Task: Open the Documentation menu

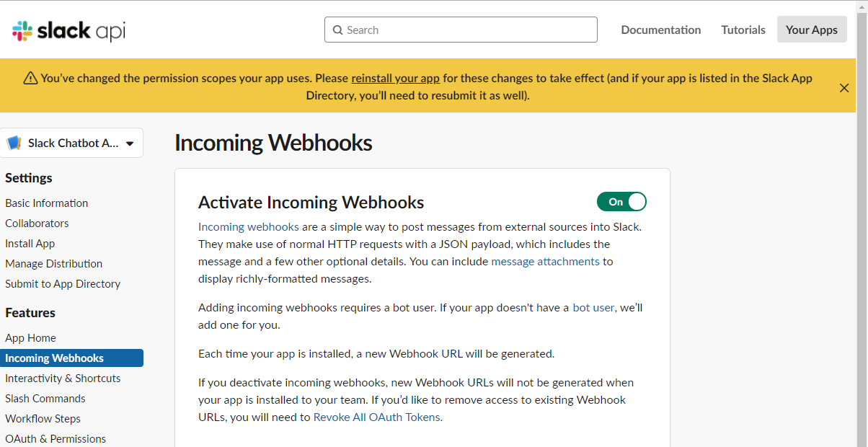Action: pos(661,30)
